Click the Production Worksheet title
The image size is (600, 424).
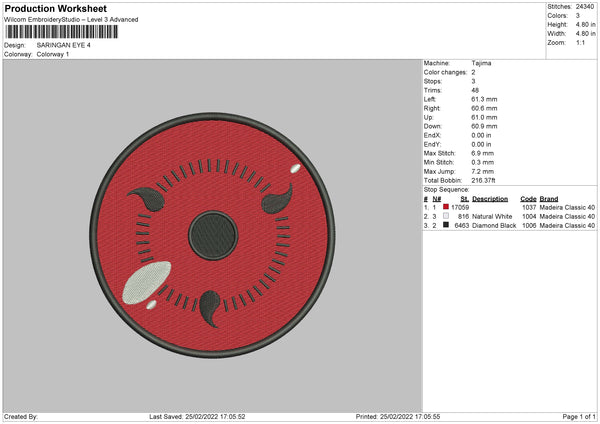pos(55,9)
